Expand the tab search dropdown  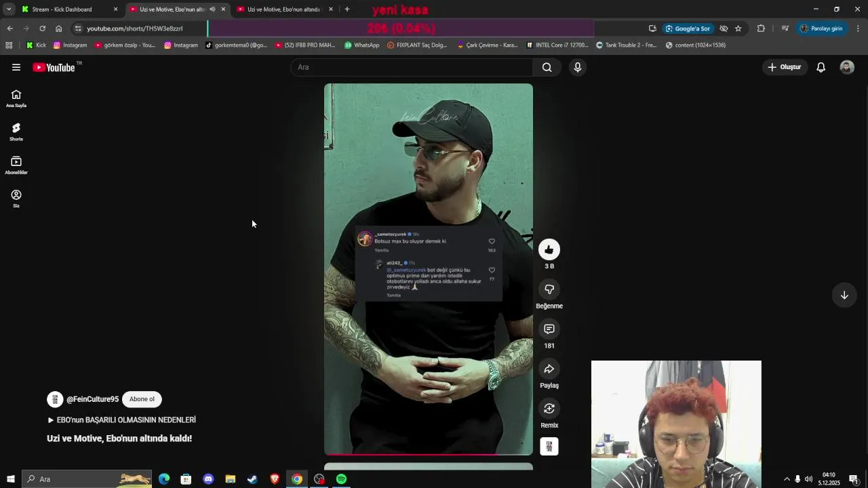pyautogui.click(x=9, y=9)
